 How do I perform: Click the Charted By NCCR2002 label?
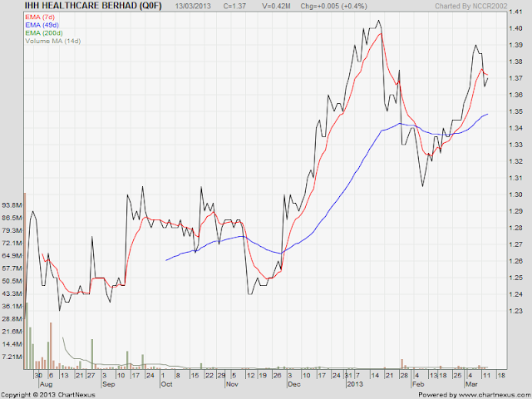[471, 6]
